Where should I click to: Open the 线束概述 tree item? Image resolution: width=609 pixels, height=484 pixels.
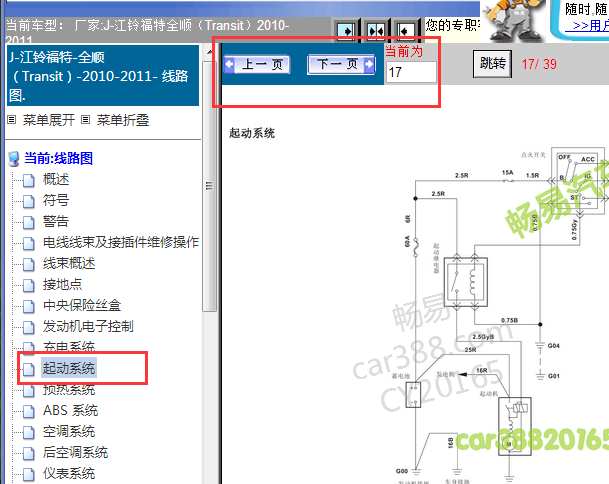69,263
